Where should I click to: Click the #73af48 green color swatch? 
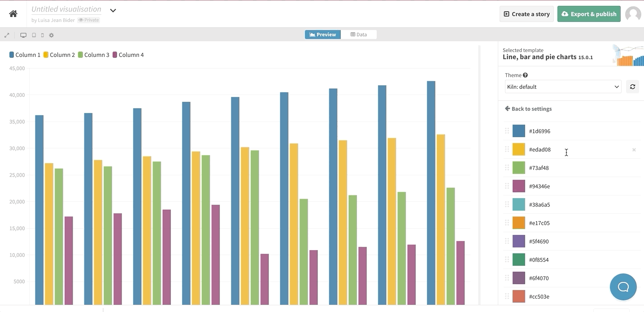(518, 168)
